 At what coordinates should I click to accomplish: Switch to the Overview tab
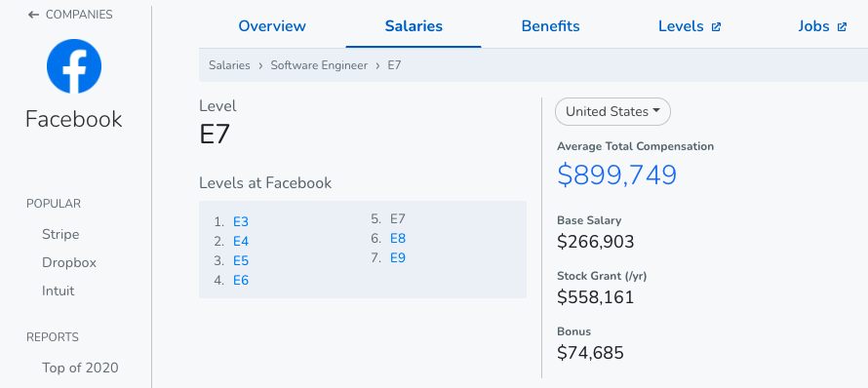coord(272,26)
